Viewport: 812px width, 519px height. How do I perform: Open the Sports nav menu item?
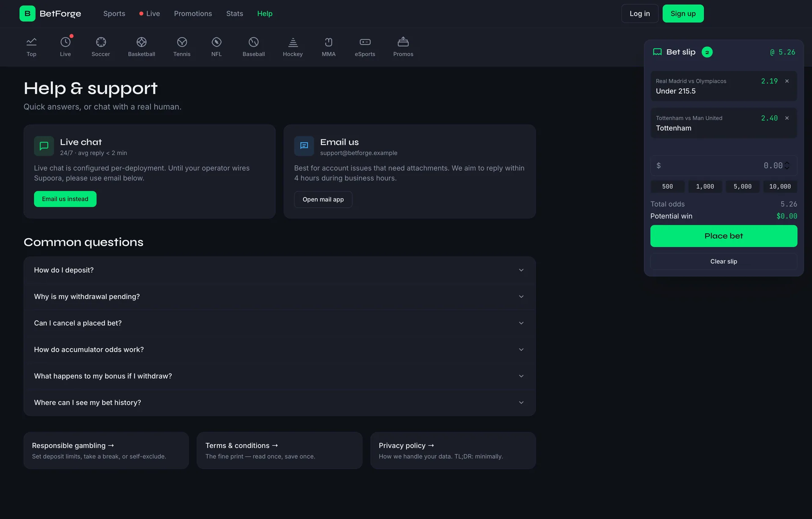click(114, 14)
